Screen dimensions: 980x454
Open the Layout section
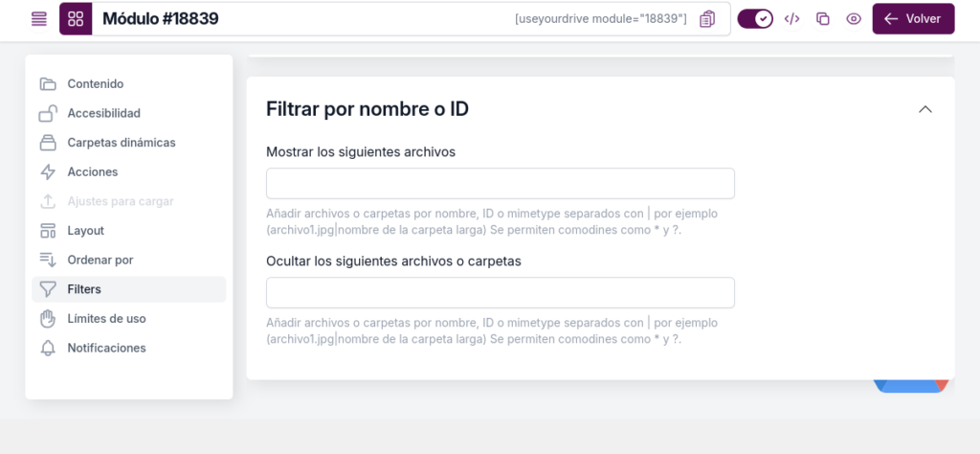coord(129,231)
